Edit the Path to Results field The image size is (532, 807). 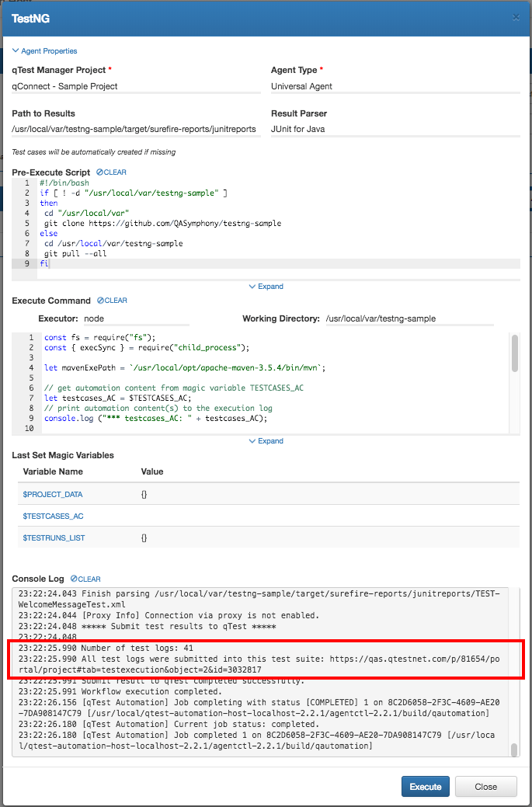click(137, 129)
